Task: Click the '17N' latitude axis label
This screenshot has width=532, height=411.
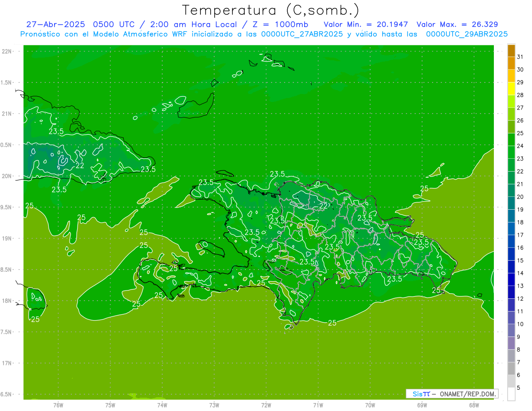Action: tap(7, 363)
